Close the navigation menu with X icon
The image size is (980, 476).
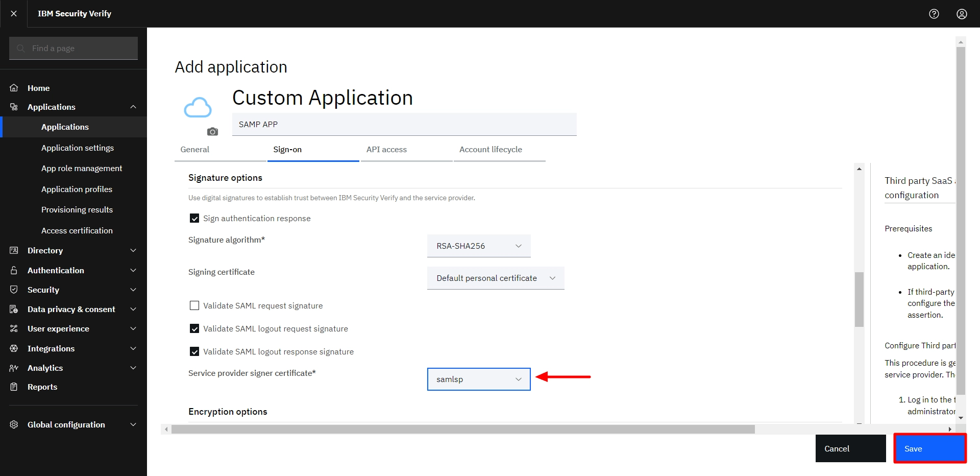click(x=14, y=14)
